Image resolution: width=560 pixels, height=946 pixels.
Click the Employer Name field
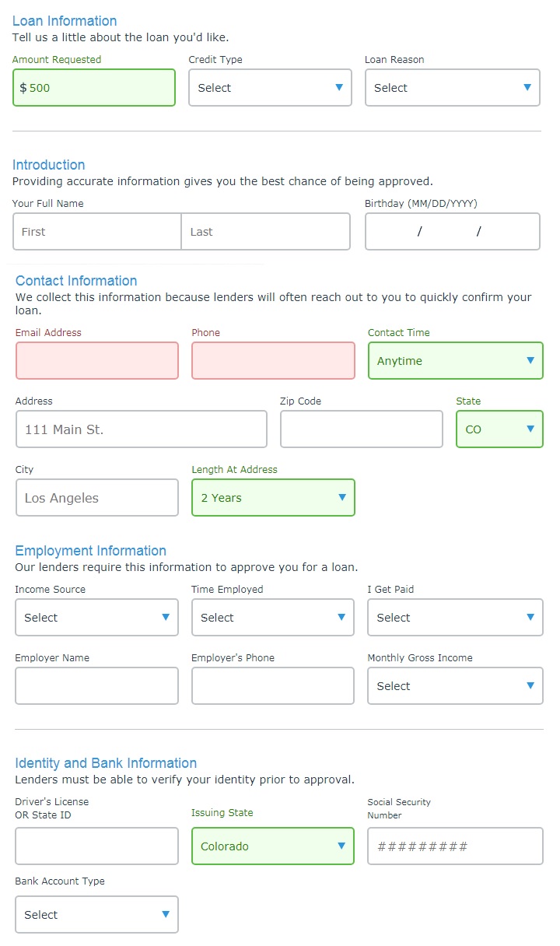click(x=97, y=686)
